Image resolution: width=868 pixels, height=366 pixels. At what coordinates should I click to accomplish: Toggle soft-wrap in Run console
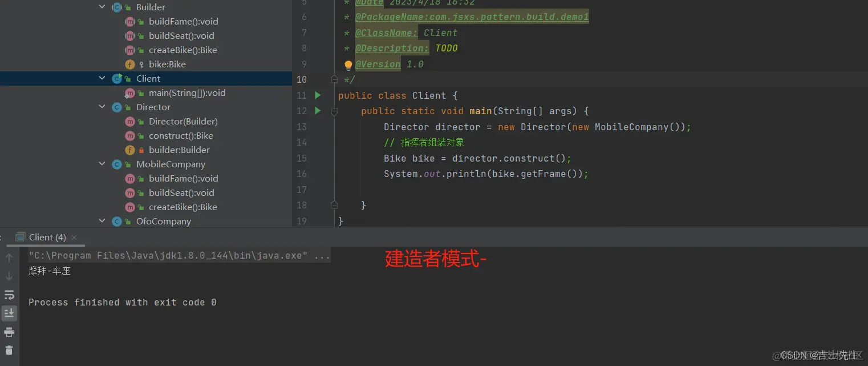pos(9,295)
